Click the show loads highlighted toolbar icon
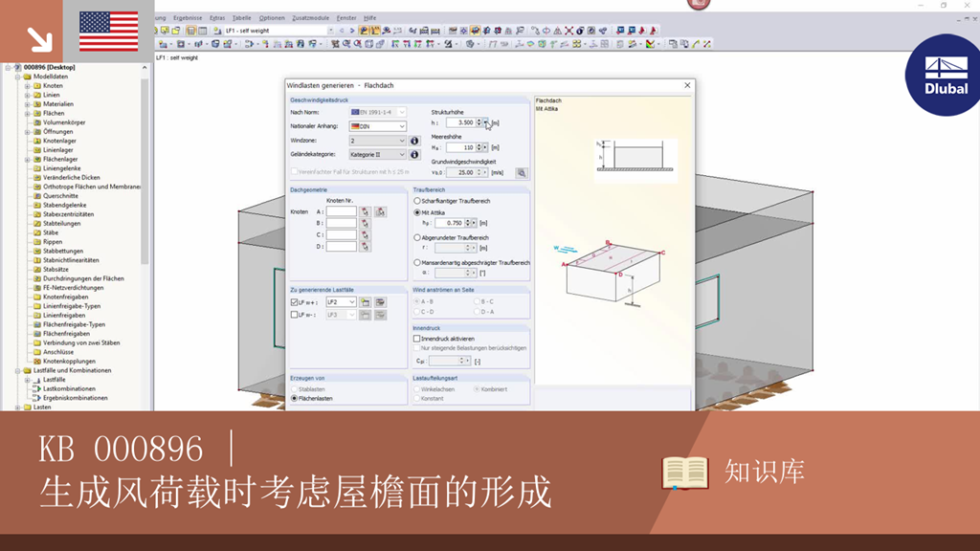The height and width of the screenshot is (551, 980). (364, 31)
